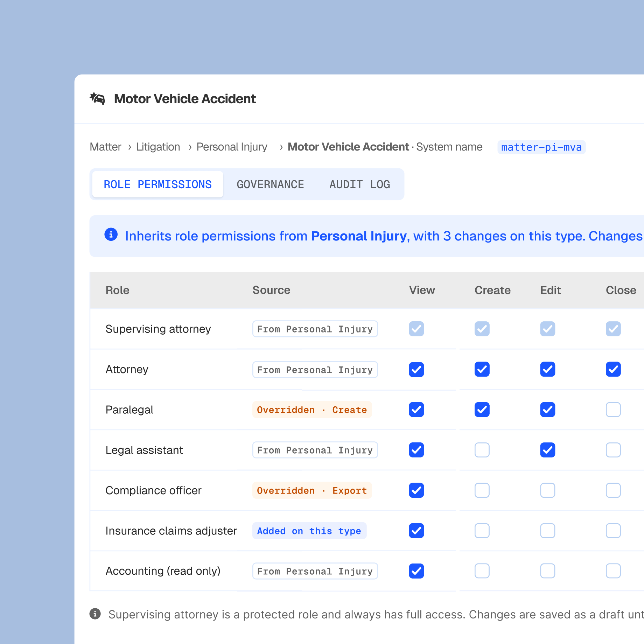644x644 pixels.
Task: Uncheck Edit for Legal assistant
Action: [x=548, y=450]
